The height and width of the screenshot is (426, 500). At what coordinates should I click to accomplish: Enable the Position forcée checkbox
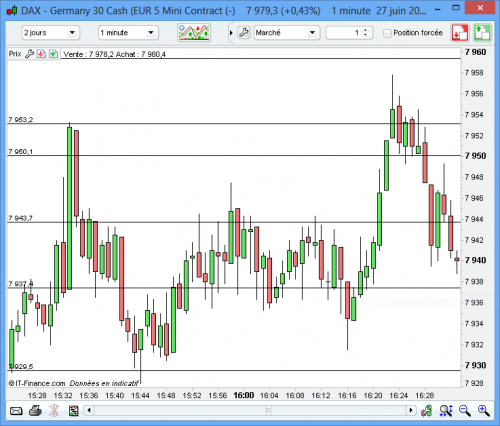pos(387,33)
